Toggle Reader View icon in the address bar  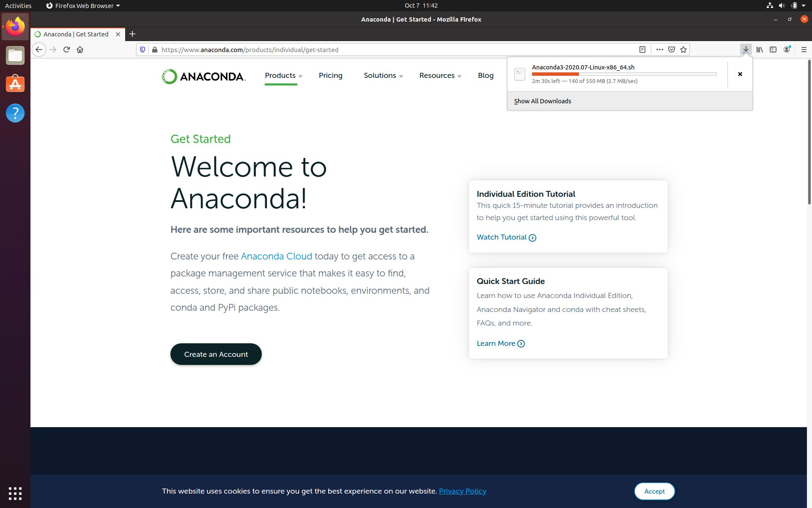[642, 50]
